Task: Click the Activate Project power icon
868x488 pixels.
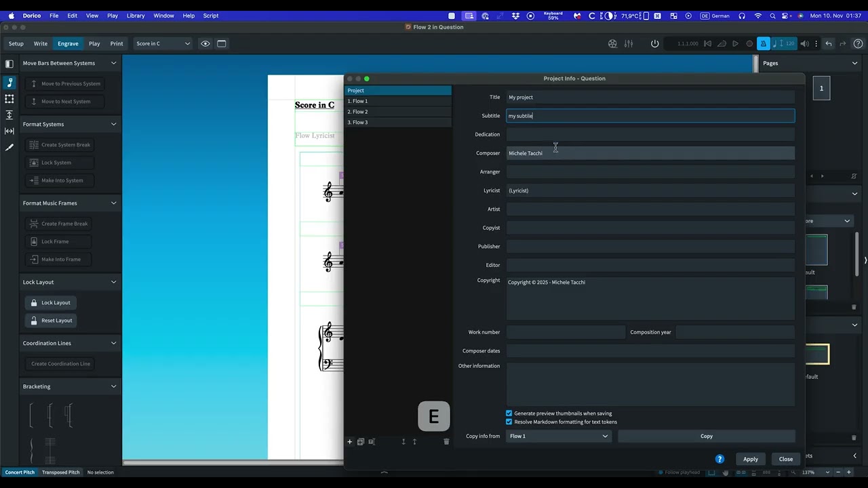Action: (654, 43)
